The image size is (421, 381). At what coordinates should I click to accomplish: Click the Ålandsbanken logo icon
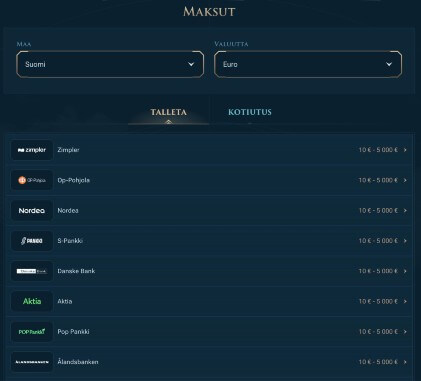pos(32,362)
